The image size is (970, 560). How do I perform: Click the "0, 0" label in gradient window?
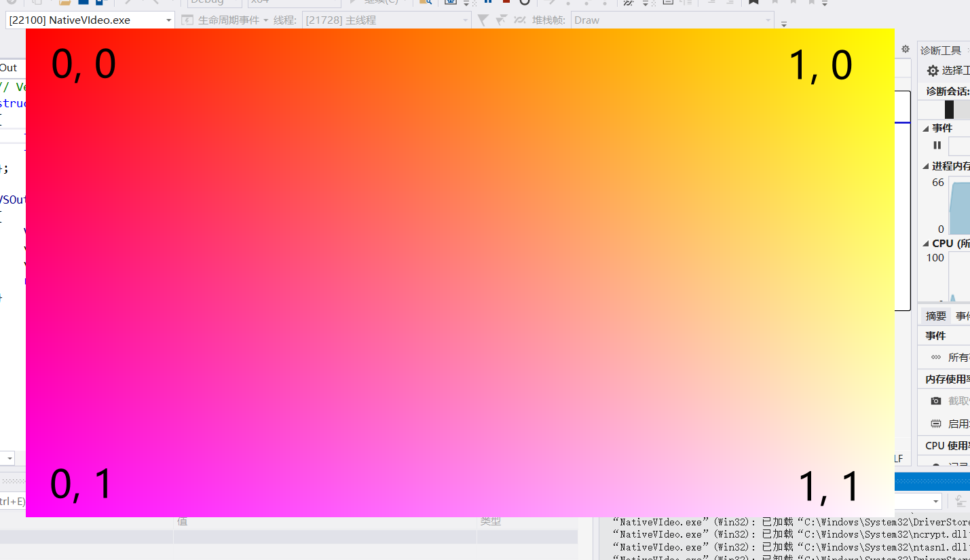83,66
